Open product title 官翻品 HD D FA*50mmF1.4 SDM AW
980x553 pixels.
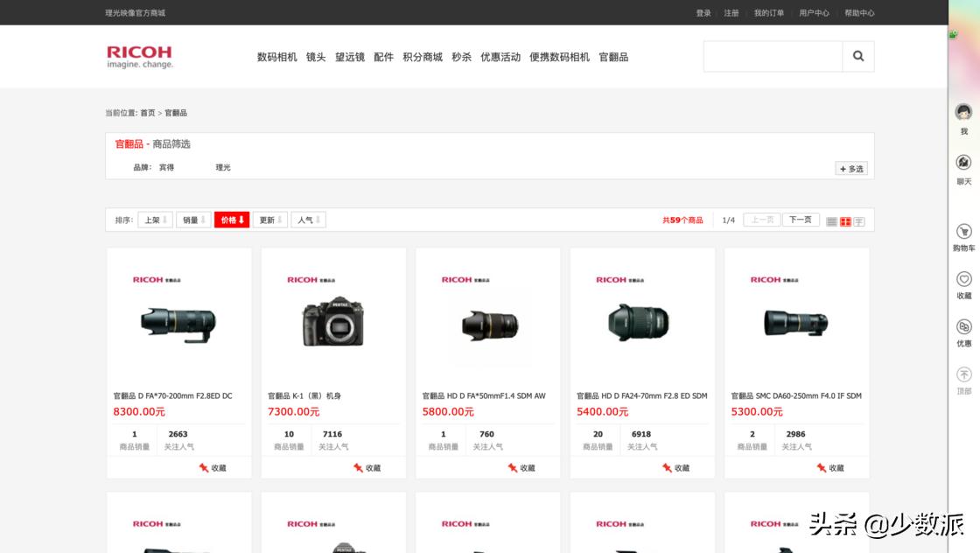pos(484,396)
